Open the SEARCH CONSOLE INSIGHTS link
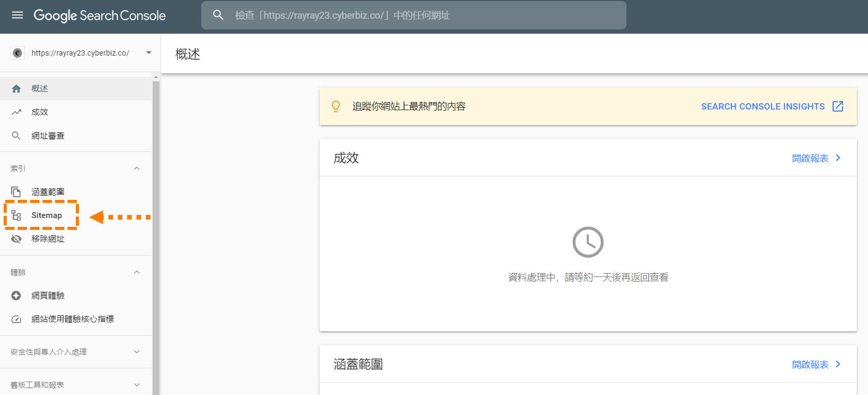Viewport: 868px width, 395px height. 763,106
